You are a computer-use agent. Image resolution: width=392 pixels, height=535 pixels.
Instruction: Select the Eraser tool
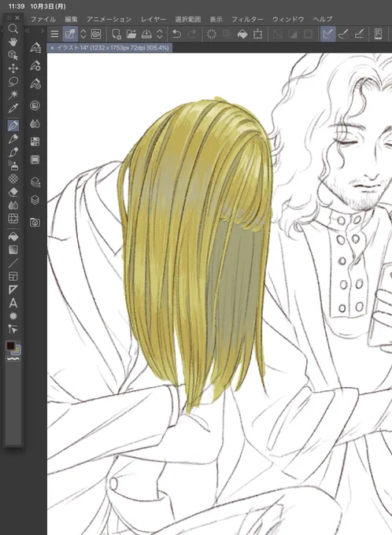[13, 192]
